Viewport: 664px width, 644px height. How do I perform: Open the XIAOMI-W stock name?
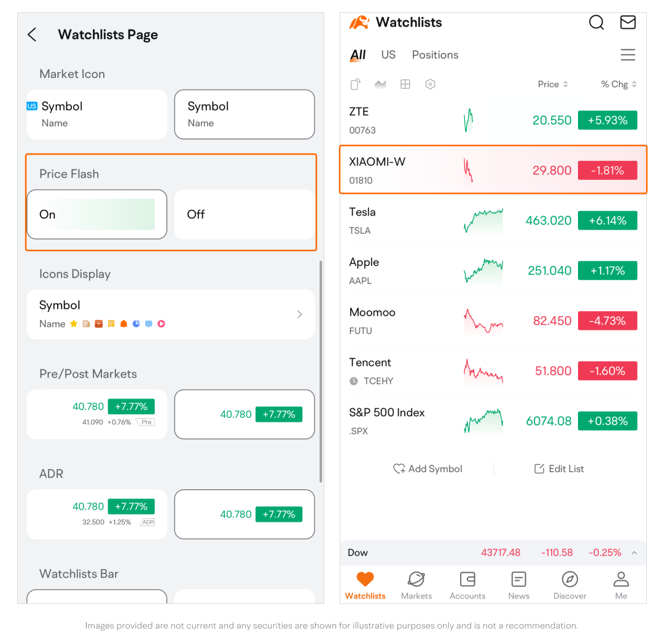click(x=377, y=161)
